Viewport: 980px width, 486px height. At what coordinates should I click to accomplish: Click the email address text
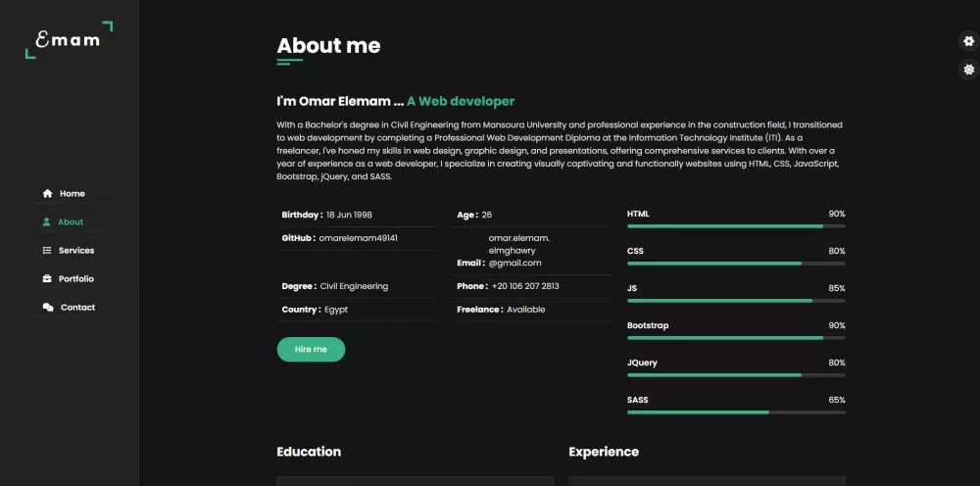click(x=518, y=251)
